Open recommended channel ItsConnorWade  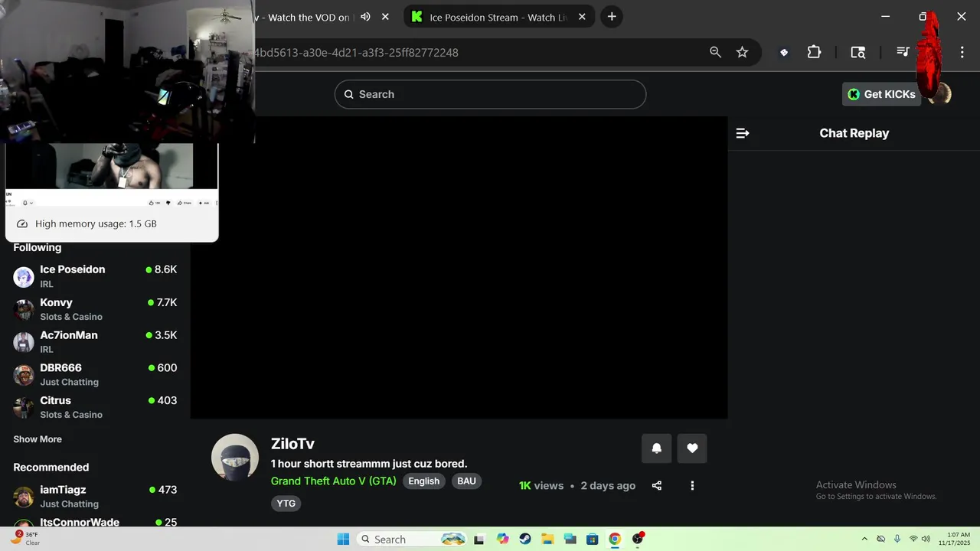pyautogui.click(x=95, y=523)
